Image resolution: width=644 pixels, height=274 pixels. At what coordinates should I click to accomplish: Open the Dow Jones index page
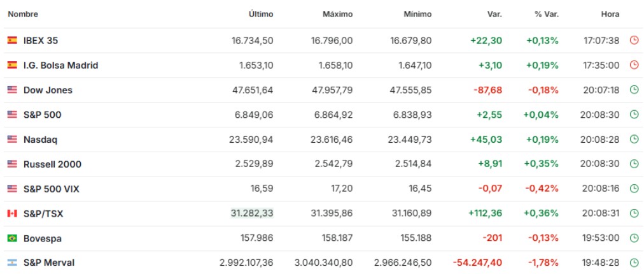click(x=48, y=90)
